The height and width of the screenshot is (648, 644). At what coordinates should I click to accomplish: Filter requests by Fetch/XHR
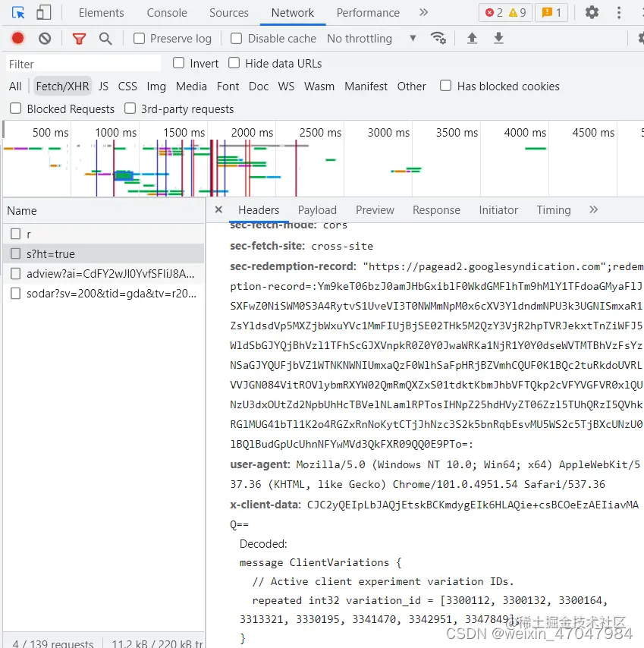pos(62,87)
